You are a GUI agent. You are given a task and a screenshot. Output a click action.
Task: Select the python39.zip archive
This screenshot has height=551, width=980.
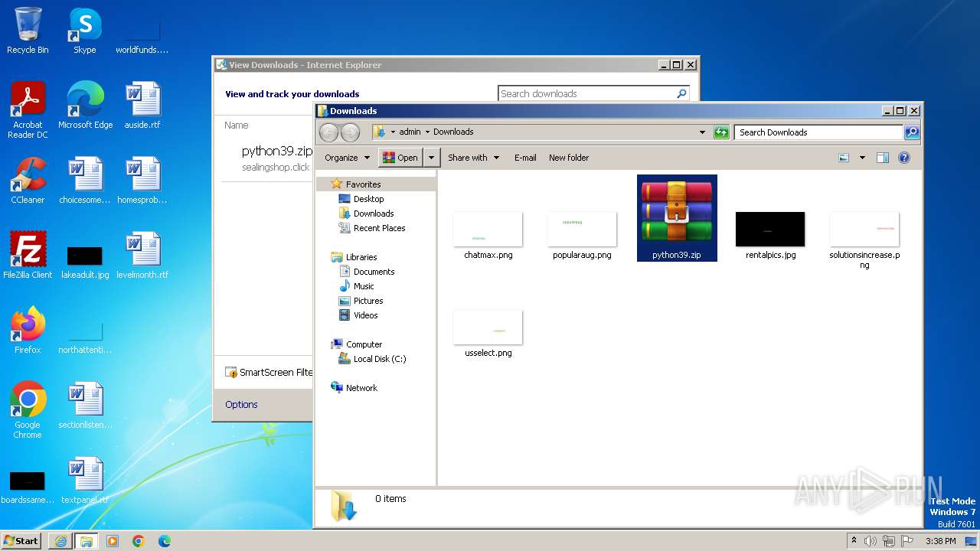(x=677, y=218)
